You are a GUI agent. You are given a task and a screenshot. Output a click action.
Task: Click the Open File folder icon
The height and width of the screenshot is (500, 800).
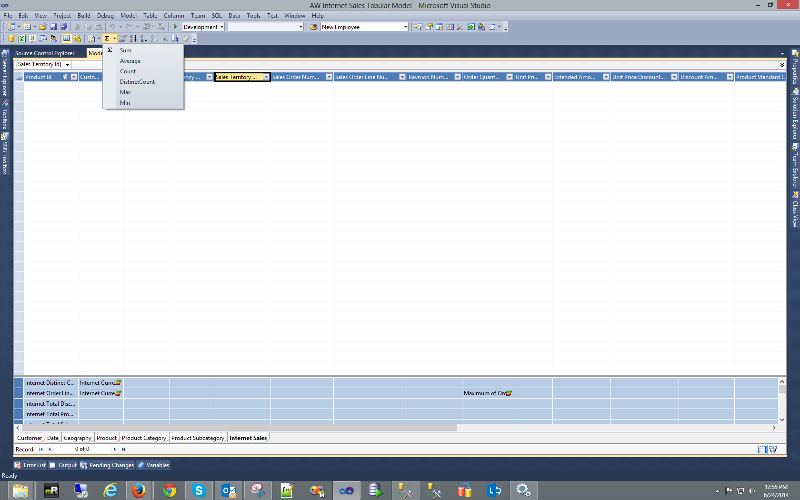pos(43,27)
